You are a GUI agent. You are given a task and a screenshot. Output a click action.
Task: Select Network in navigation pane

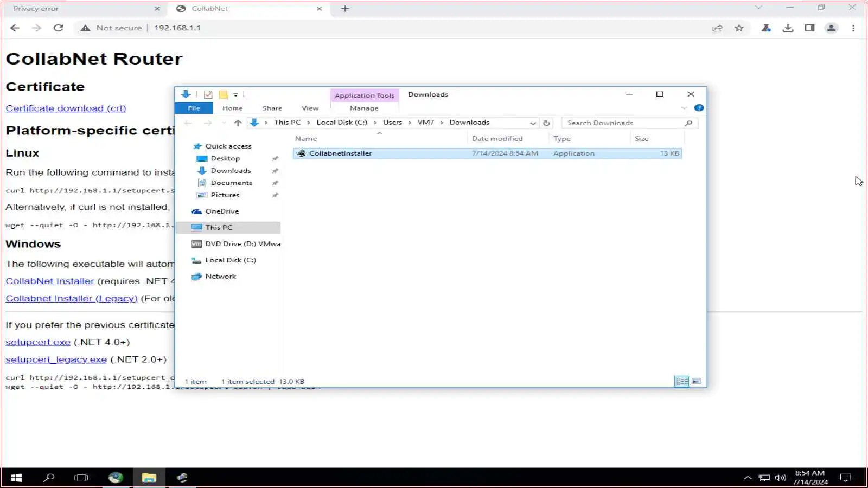(x=220, y=277)
